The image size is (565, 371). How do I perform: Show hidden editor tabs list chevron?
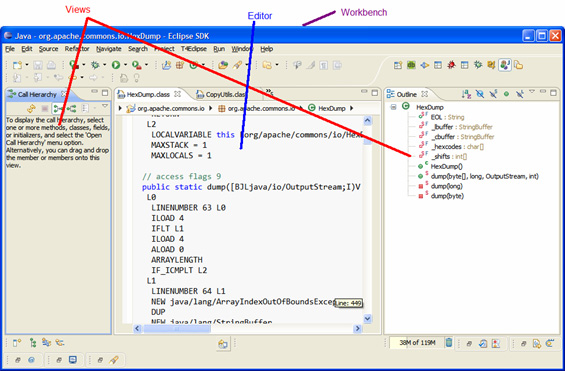click(x=269, y=92)
